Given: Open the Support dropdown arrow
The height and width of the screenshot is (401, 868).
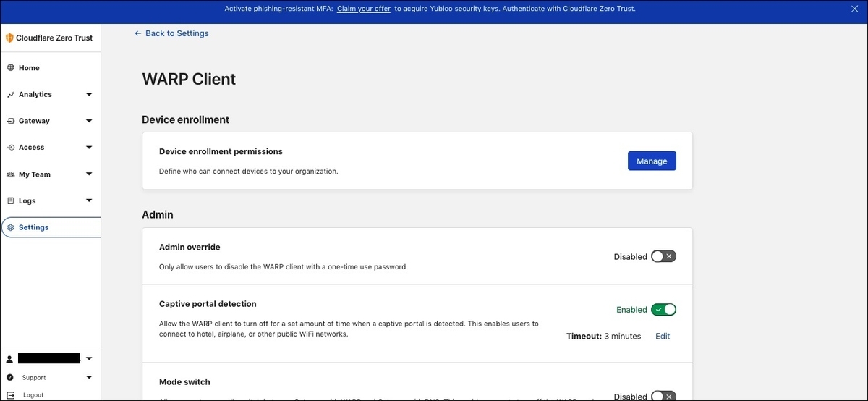Looking at the screenshot, I should (89, 378).
